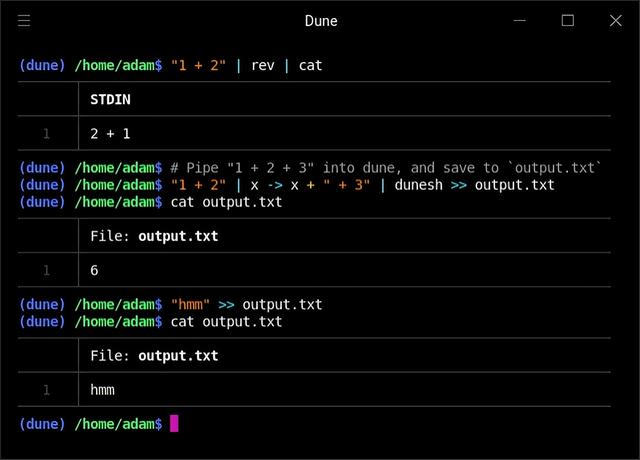The image size is (640, 460).
Task: Click the string " + 3" in lambda command
Action: (x=347, y=185)
